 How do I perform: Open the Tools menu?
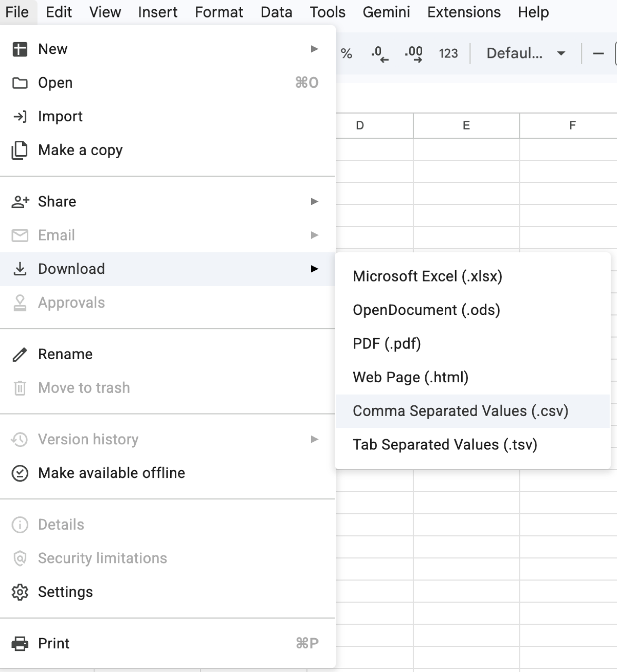tap(326, 12)
